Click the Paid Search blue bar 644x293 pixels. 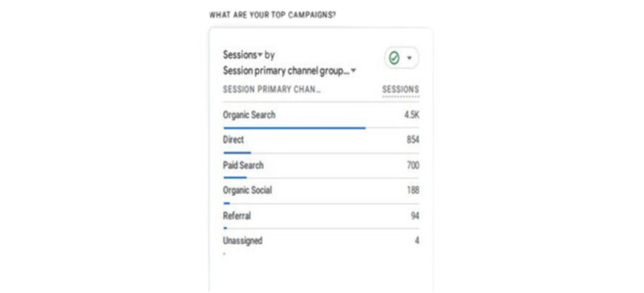(x=235, y=178)
